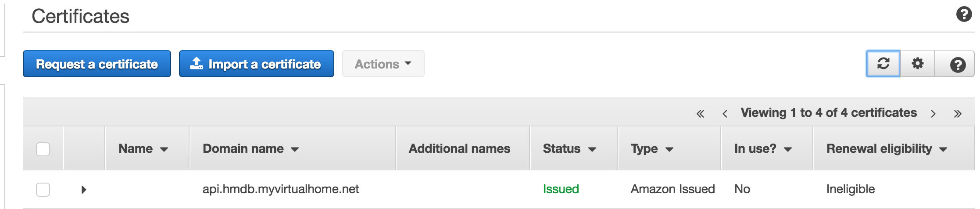
Task: Go to next page of certificates
Action: (x=933, y=114)
